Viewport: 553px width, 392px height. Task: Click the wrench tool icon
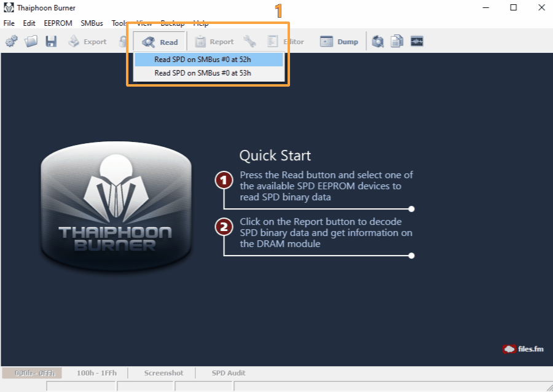(x=249, y=42)
